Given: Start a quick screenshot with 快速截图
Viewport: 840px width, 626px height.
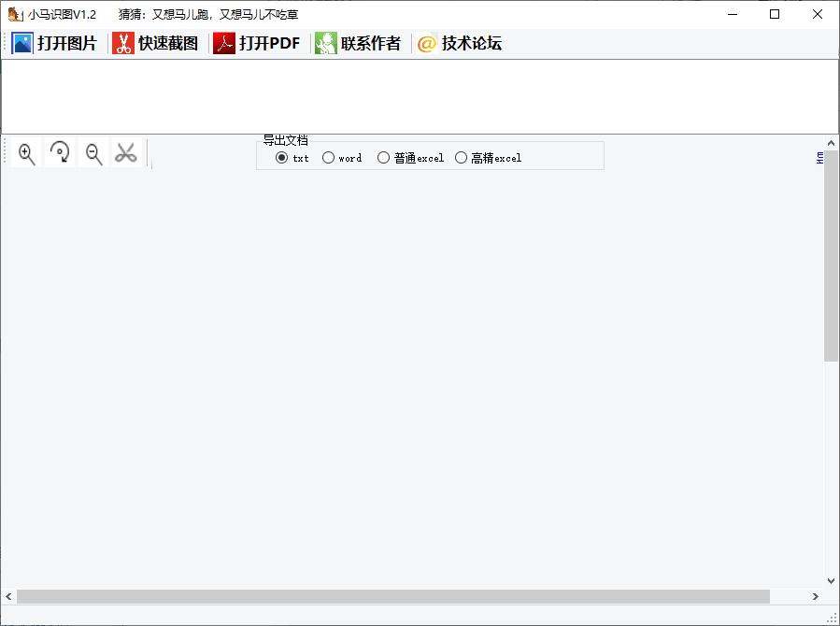Looking at the screenshot, I should pyautogui.click(x=155, y=43).
